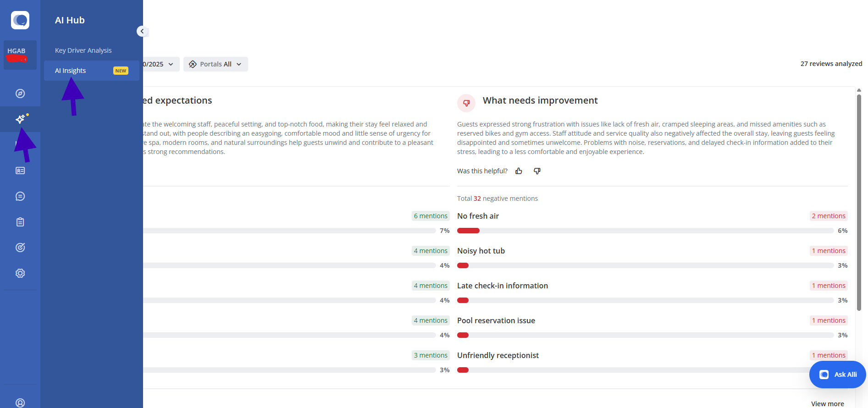
Task: Open the HGAB account switcher
Action: (x=20, y=55)
